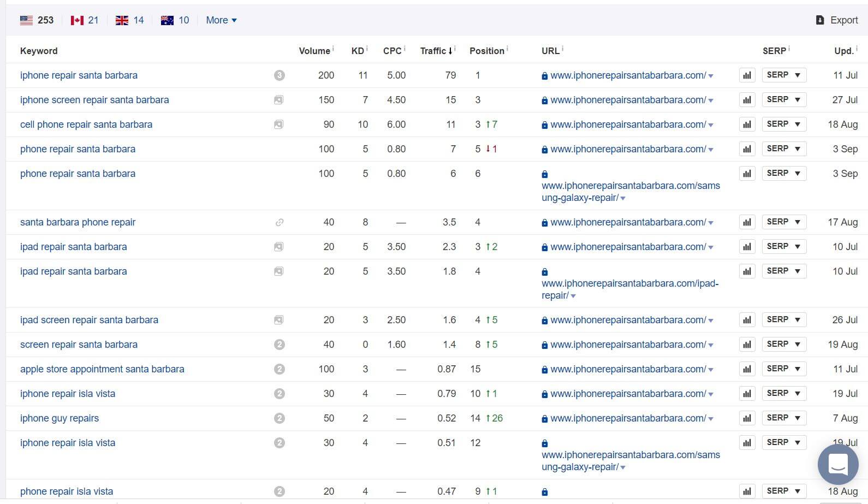This screenshot has width=868, height=504.
Task: Open the chat support bubble
Action: 838,464
